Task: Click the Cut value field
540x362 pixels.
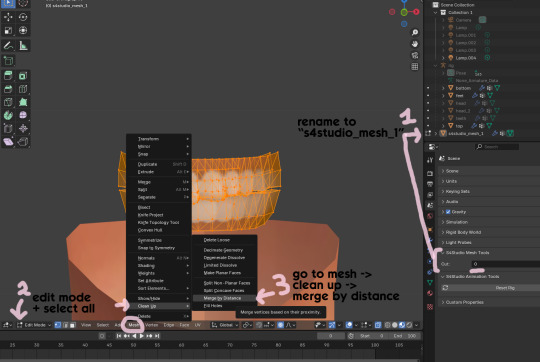Action: tap(506, 264)
